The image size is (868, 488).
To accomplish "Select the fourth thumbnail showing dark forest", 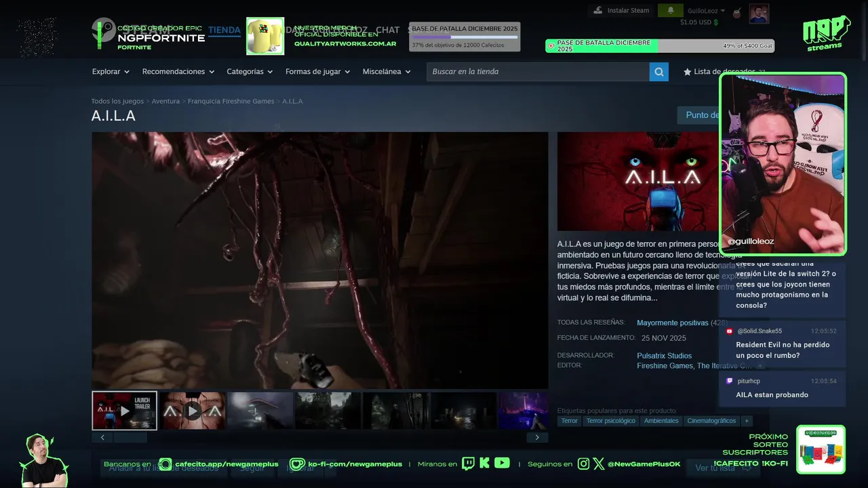I will coord(328,411).
